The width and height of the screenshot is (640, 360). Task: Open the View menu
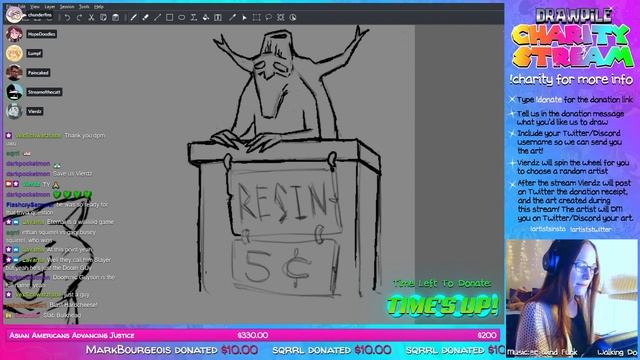tap(35, 7)
